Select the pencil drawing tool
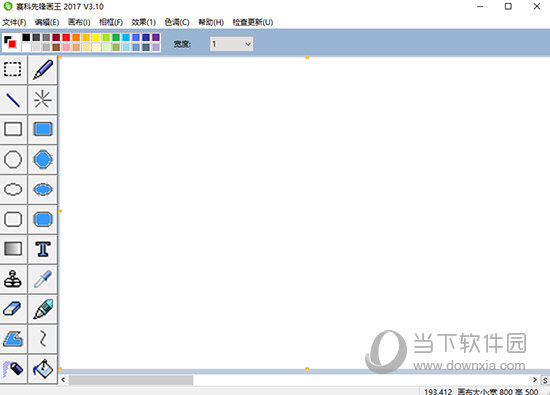 click(x=43, y=69)
